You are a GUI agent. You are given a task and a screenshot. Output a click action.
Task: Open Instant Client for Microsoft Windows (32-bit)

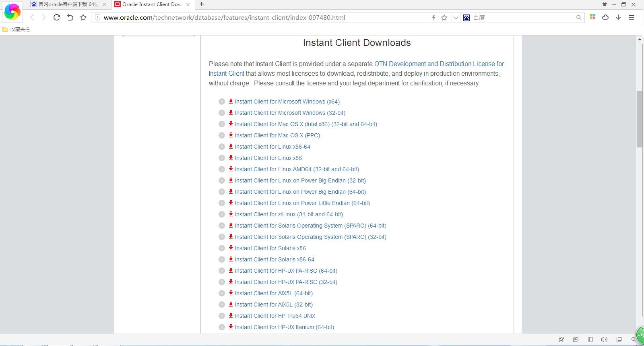click(x=290, y=113)
